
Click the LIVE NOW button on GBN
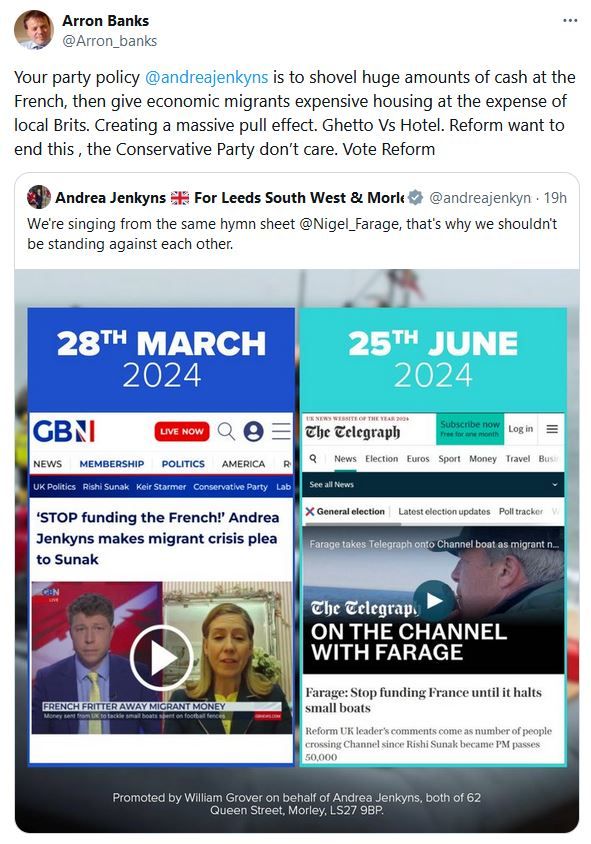182,431
